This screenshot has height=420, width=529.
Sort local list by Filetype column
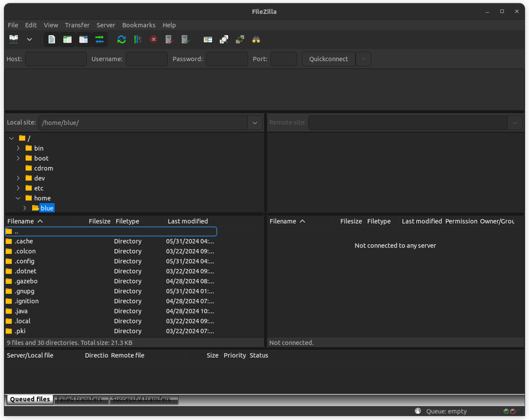point(139,221)
